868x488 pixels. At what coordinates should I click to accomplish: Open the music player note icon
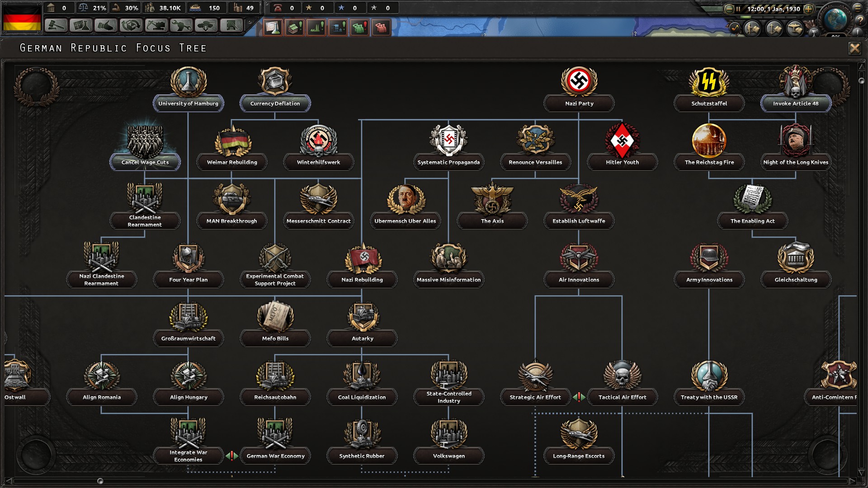[735, 28]
